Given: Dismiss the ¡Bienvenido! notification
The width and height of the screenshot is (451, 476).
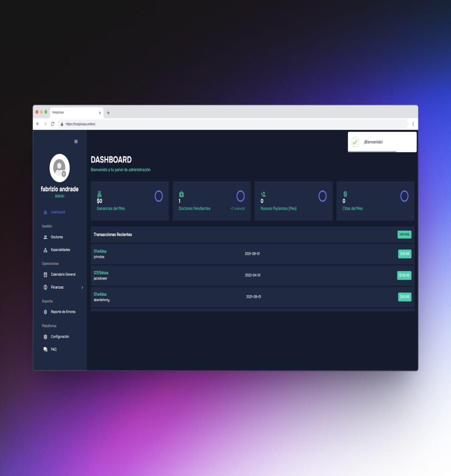Looking at the screenshot, I should tap(382, 142).
